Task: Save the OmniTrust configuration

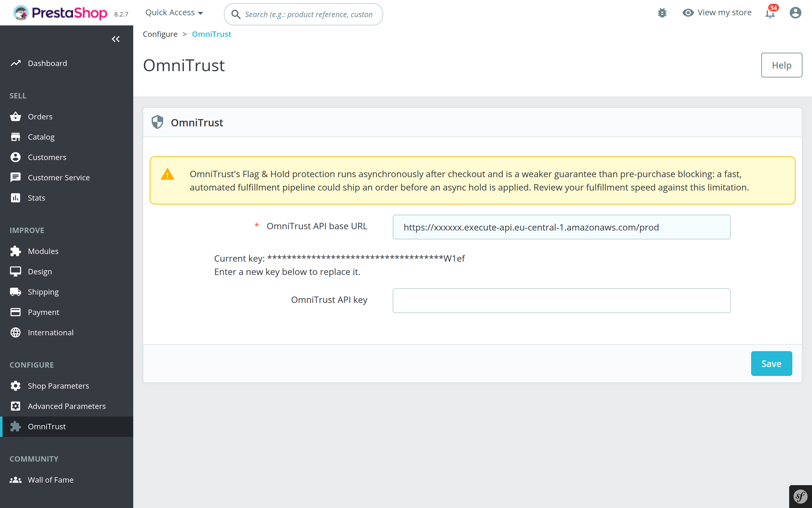Action: coord(771,364)
